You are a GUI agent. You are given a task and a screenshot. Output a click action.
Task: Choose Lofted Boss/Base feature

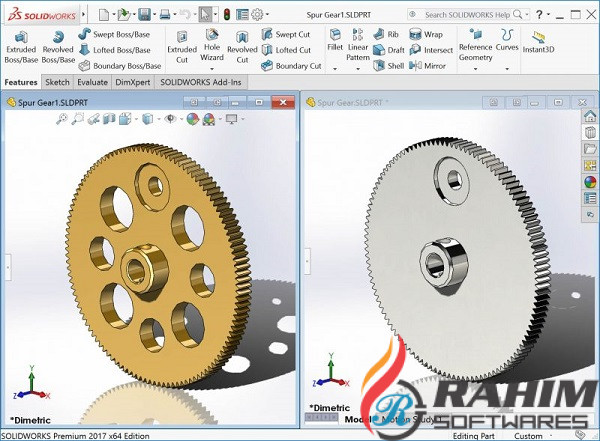tap(114, 50)
